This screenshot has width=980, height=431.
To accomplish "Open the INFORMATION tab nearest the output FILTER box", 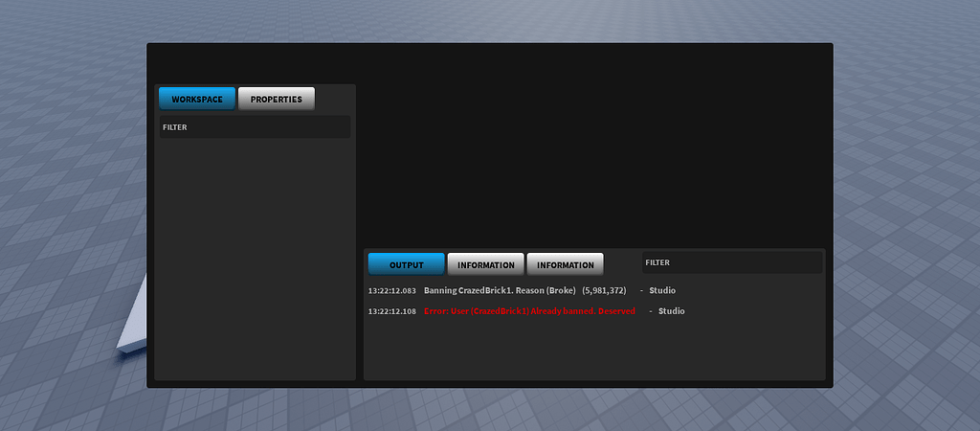I will [x=565, y=264].
